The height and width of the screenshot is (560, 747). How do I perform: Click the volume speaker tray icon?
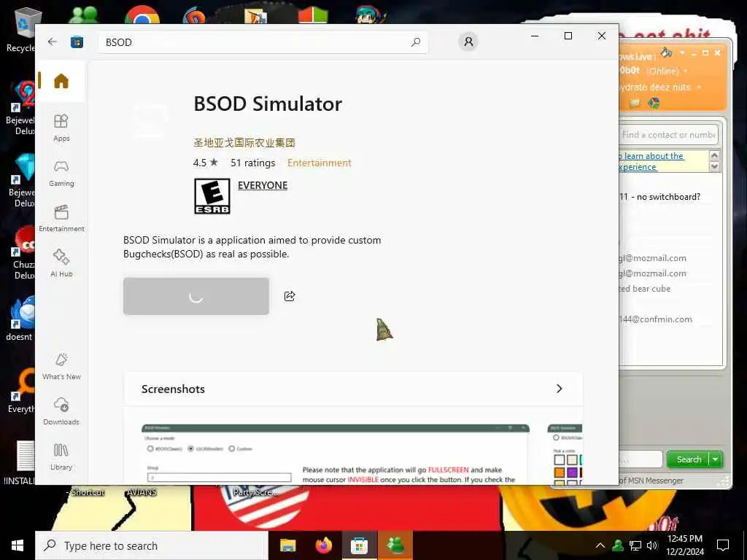coord(652,545)
